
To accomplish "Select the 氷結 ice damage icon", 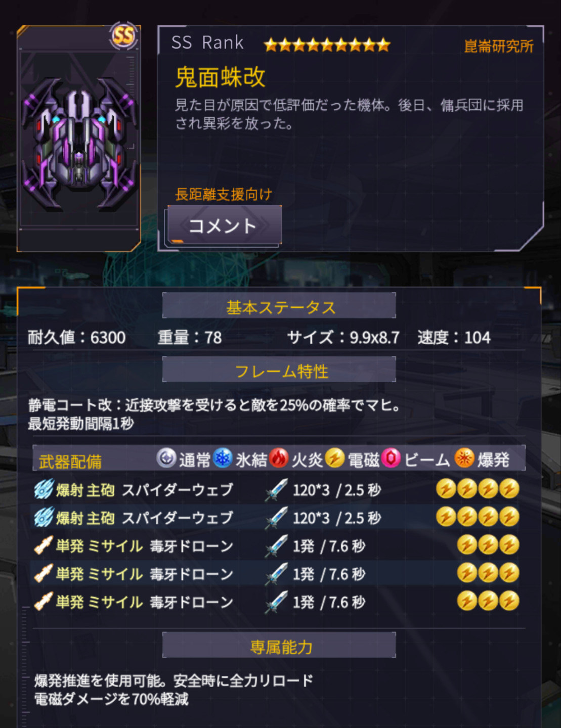I will point(222,458).
